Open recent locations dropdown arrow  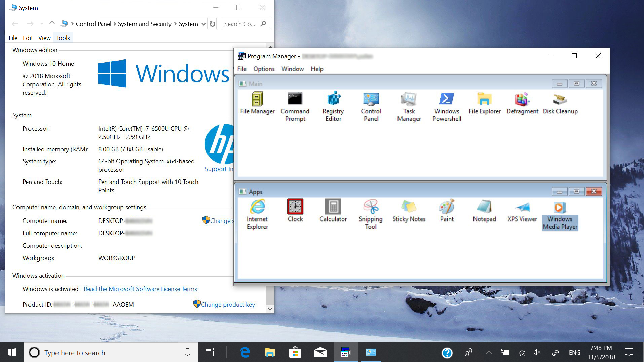(x=42, y=24)
